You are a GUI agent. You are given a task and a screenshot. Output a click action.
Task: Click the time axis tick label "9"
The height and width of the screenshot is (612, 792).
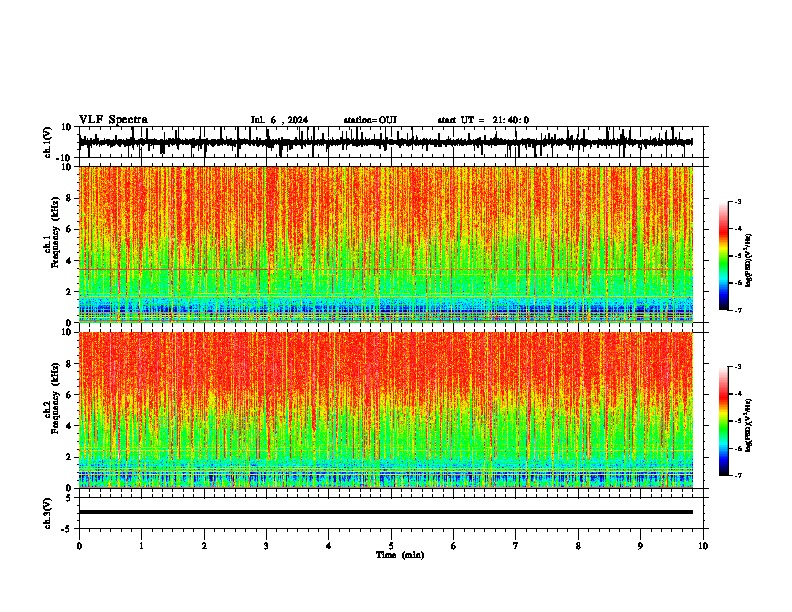tap(640, 546)
